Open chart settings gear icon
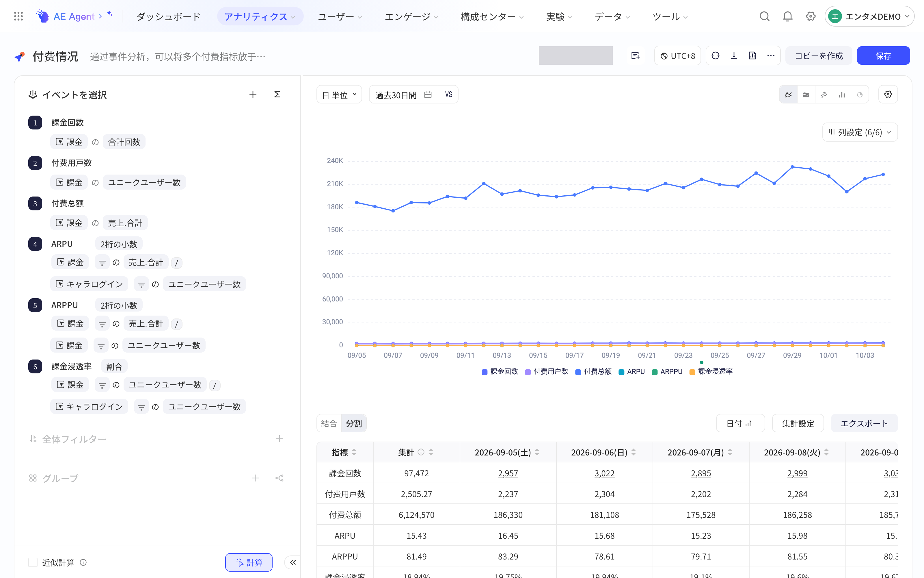 888,95
